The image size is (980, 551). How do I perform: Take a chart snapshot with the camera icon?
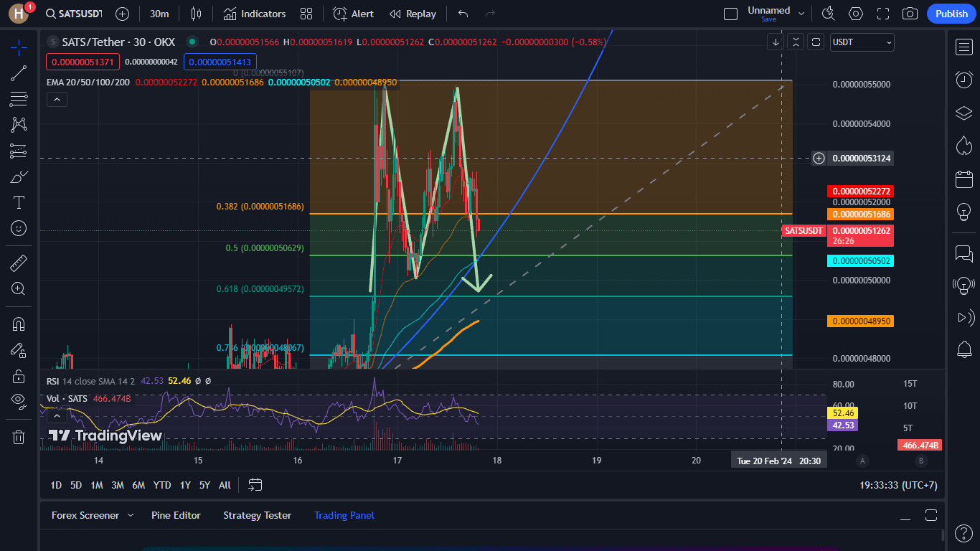[910, 13]
